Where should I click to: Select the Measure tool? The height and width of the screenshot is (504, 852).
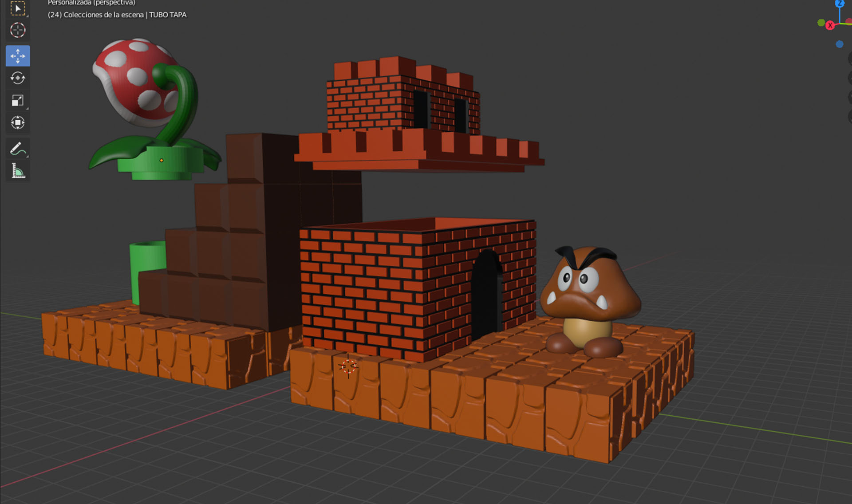tap(18, 170)
